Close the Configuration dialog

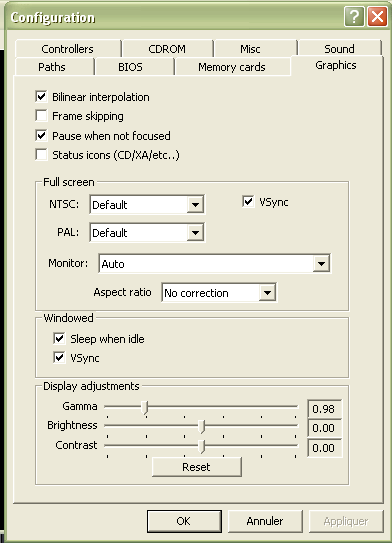[377, 16]
